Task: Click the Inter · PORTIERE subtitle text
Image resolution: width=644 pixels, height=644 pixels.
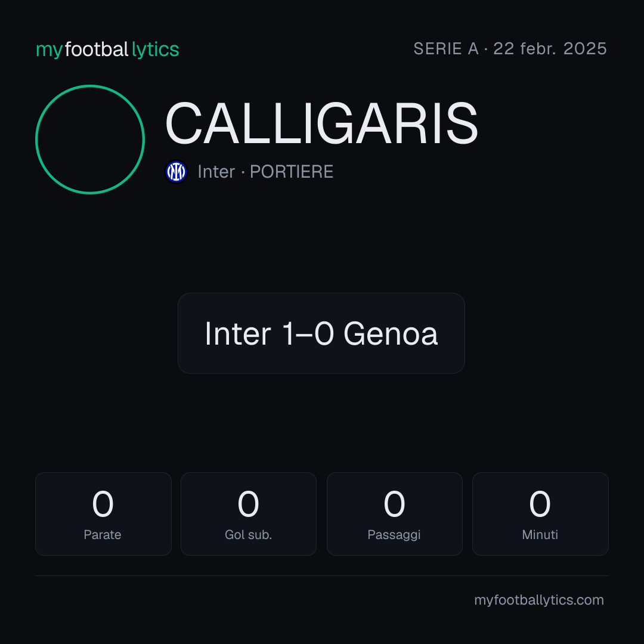Action: point(265,172)
